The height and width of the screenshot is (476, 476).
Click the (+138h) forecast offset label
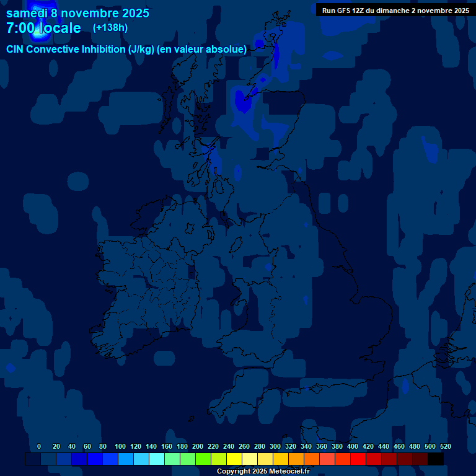(110, 28)
